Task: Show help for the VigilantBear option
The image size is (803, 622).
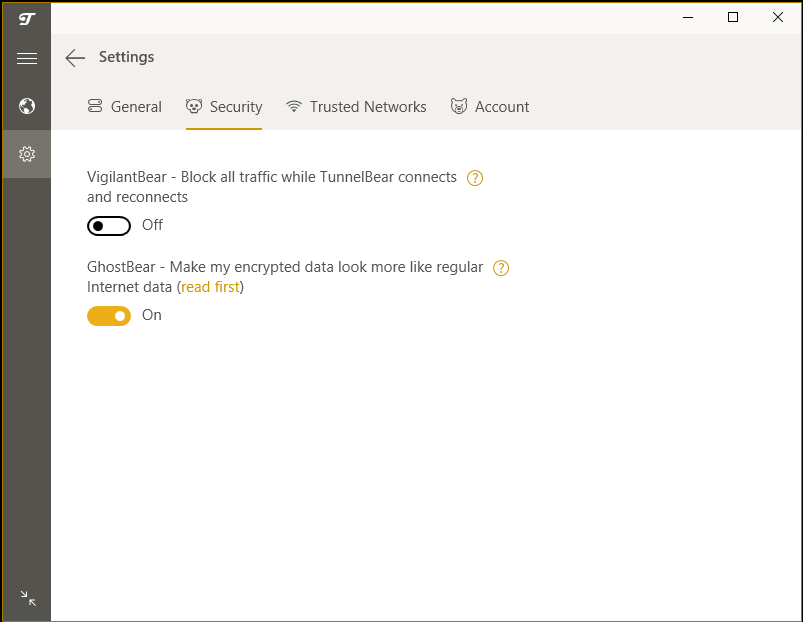Action: (x=475, y=178)
